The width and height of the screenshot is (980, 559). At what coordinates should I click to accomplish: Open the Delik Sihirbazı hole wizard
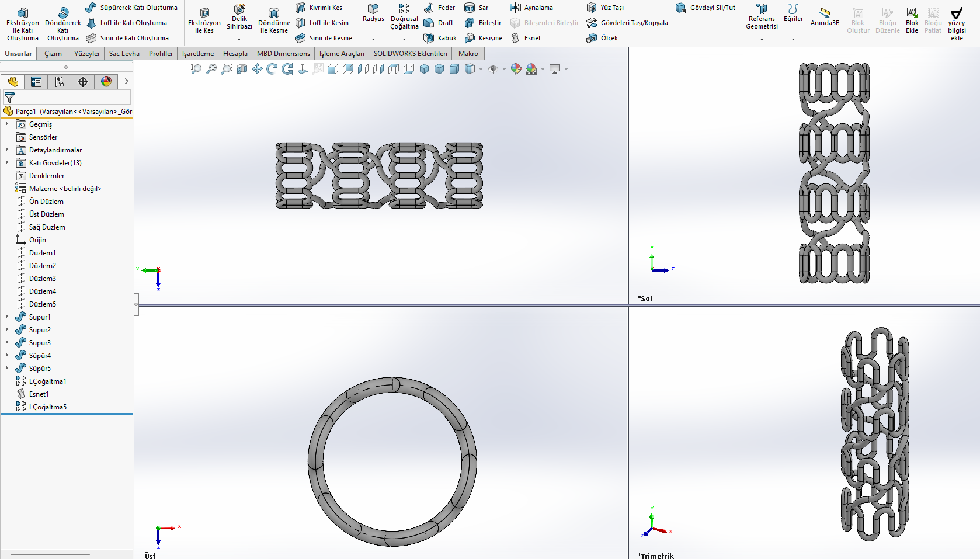pos(239,19)
